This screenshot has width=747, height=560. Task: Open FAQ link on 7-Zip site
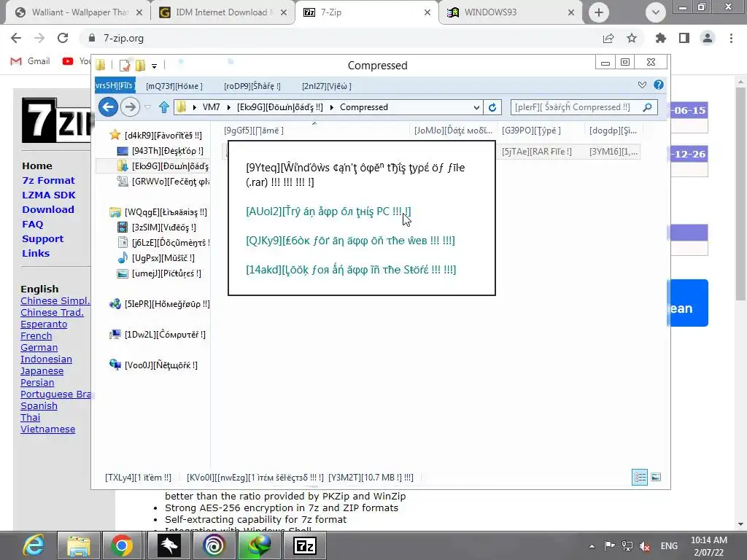point(32,225)
